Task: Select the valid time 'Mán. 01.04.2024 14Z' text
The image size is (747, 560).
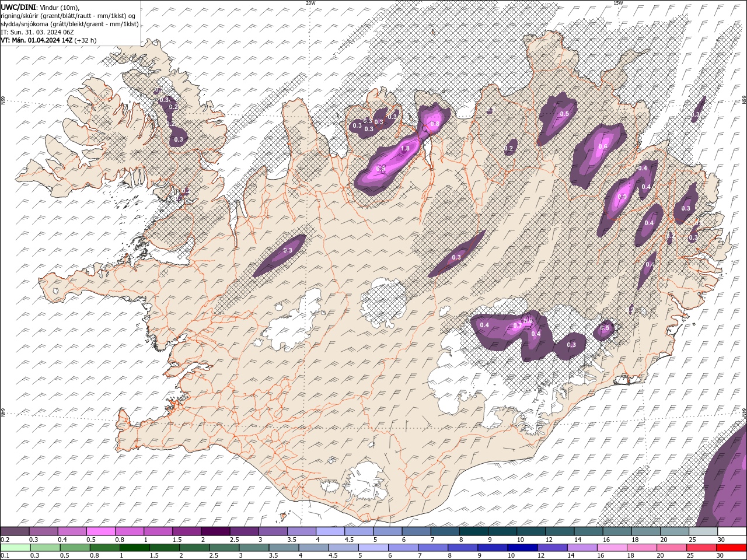Action: (x=42, y=40)
